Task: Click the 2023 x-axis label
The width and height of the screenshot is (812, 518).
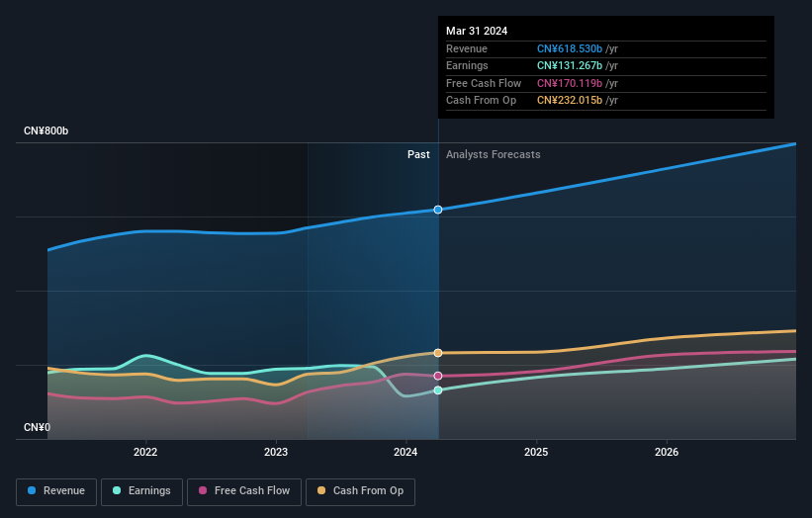Action: click(x=276, y=452)
